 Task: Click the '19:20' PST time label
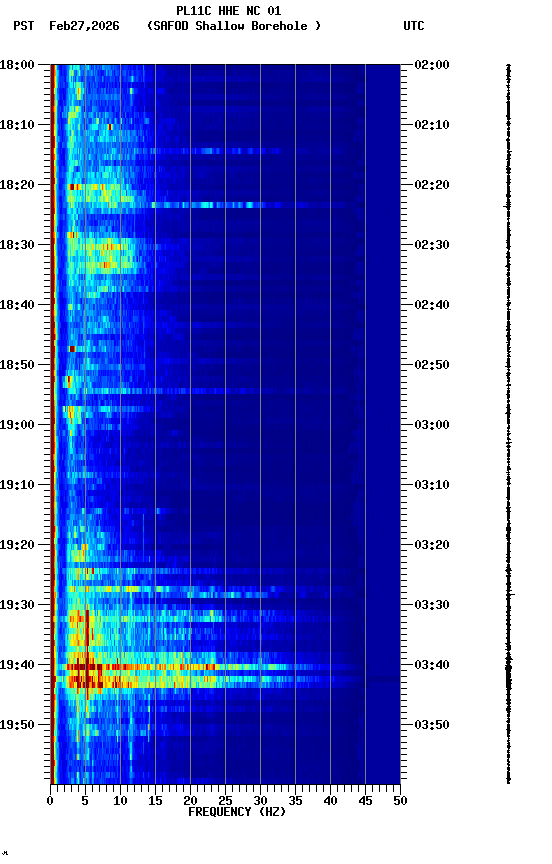(17, 545)
